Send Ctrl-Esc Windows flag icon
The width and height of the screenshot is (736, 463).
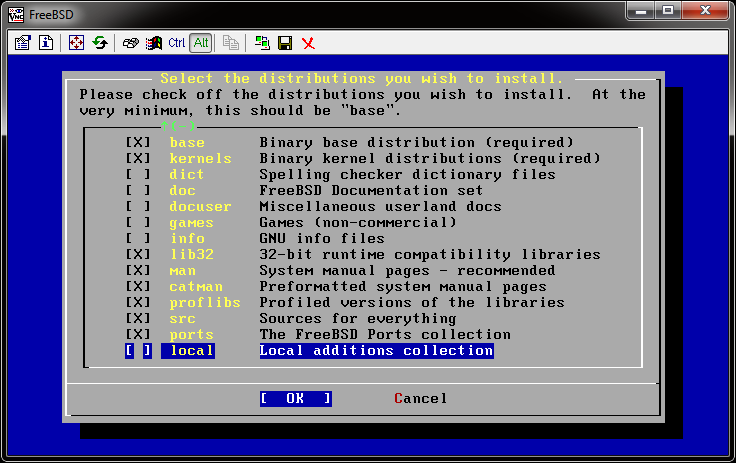tap(153, 43)
